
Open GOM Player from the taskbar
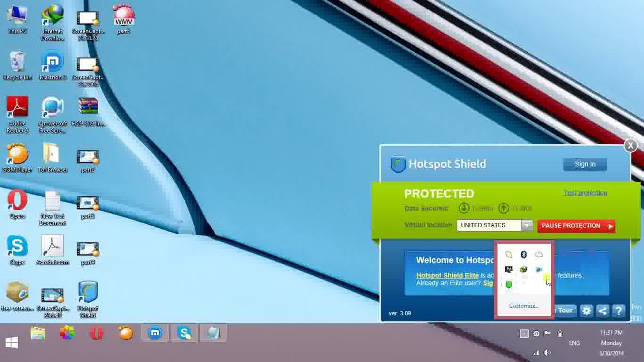point(126,333)
